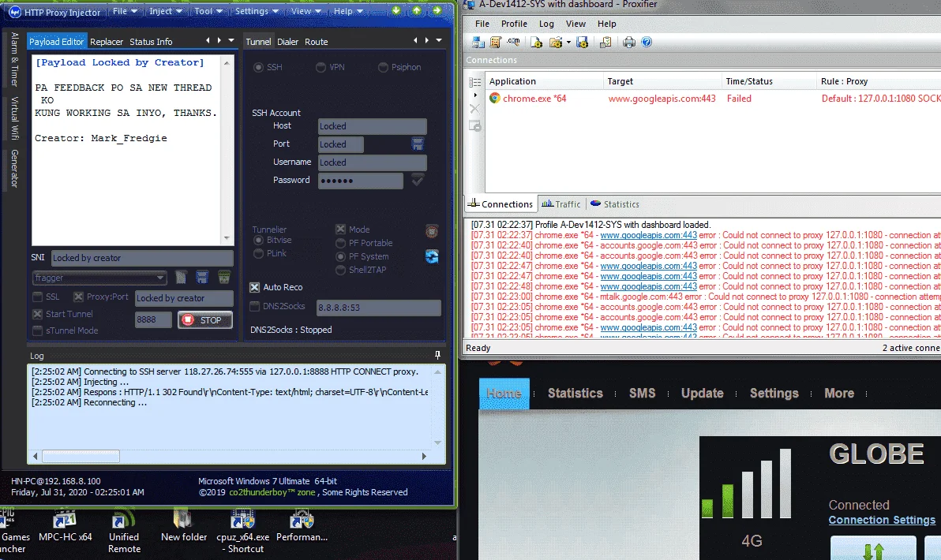Screen dimensions: 941x560
Task: Click blue save icon next to fragger dropdown
Action: (x=202, y=278)
